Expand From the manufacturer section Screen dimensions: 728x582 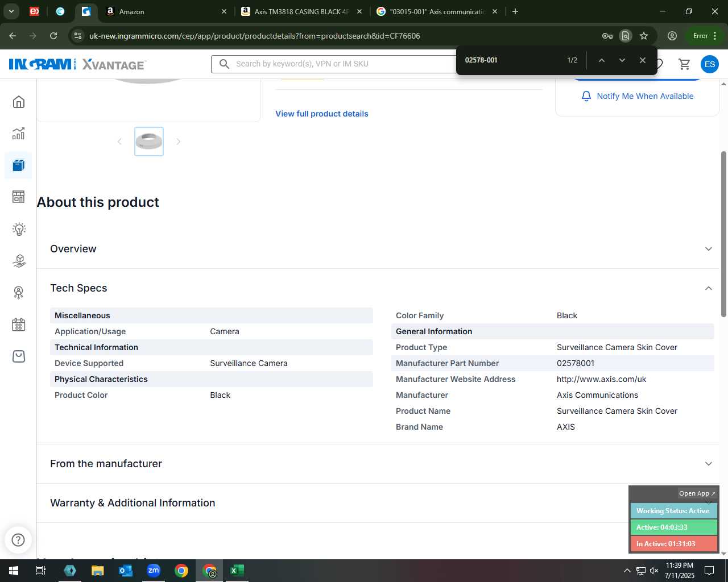(x=709, y=464)
